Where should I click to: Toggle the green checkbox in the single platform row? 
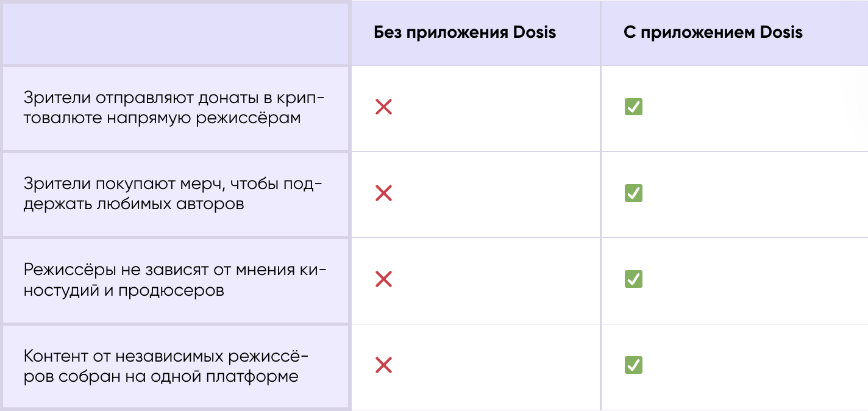click(x=633, y=365)
